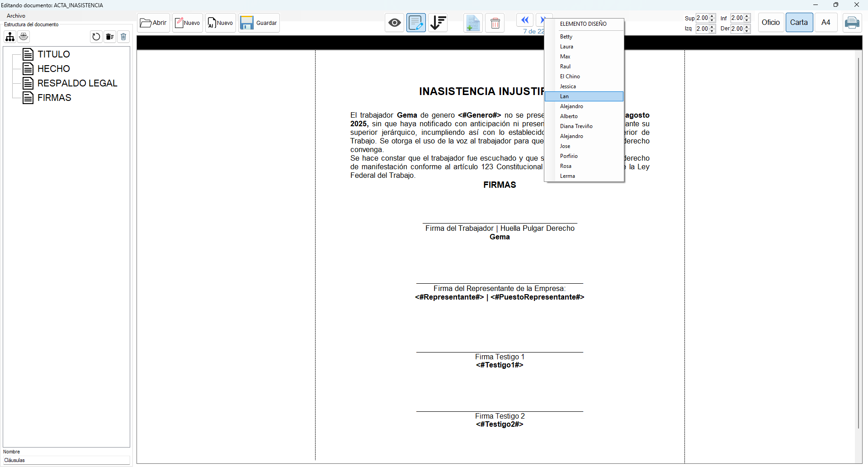Viewport: 868px width, 467px height.
Task: Click the FIRMAS heading in the document
Action: coord(500,185)
